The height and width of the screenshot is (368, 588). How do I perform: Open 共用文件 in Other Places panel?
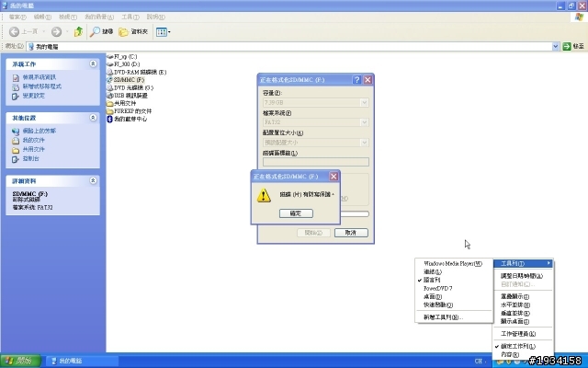(33, 149)
